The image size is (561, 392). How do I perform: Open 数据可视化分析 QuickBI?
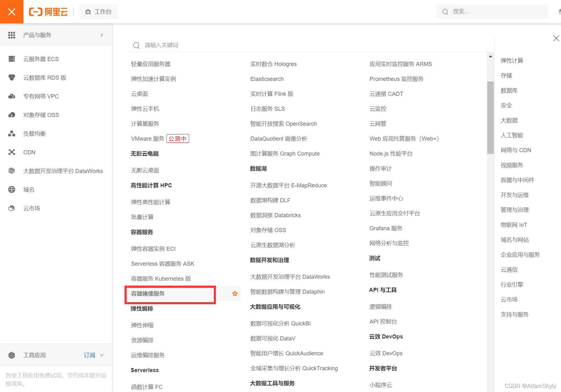tap(280, 324)
